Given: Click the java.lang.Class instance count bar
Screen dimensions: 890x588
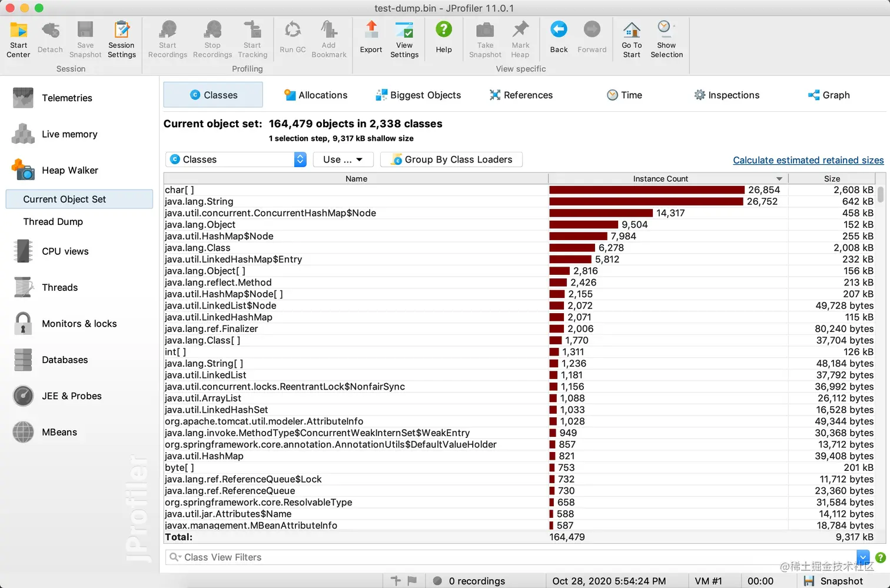Looking at the screenshot, I should 572,248.
